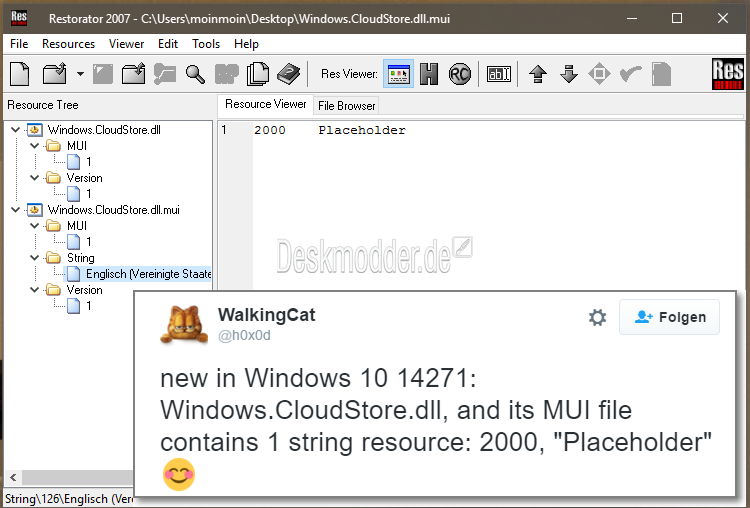Click string ID 2000 in viewer
Image resolution: width=750 pixels, height=508 pixels.
point(270,130)
